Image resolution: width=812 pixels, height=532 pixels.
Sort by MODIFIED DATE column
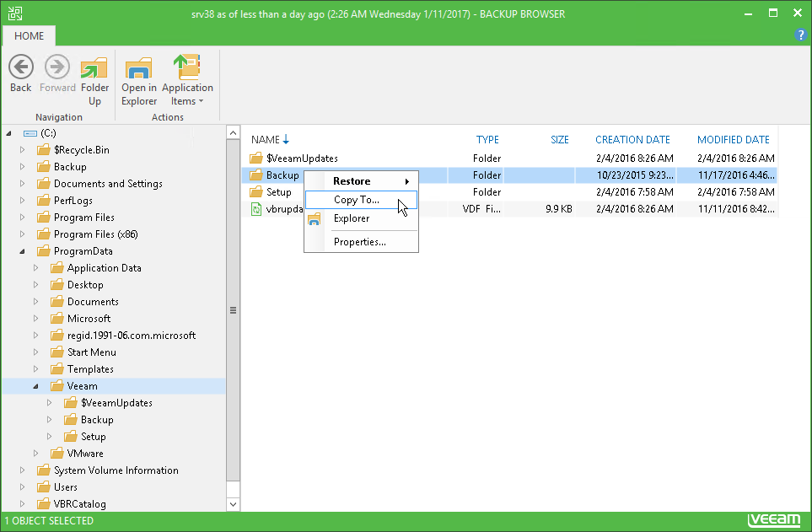coord(734,140)
